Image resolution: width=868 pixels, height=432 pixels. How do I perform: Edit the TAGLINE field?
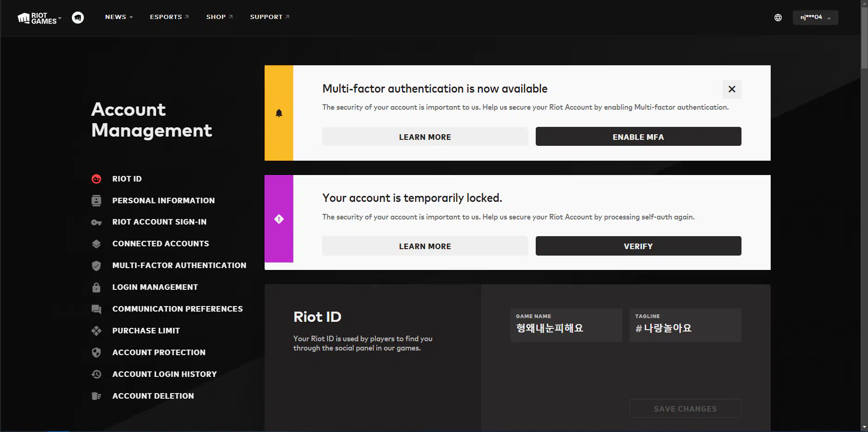[685, 325]
